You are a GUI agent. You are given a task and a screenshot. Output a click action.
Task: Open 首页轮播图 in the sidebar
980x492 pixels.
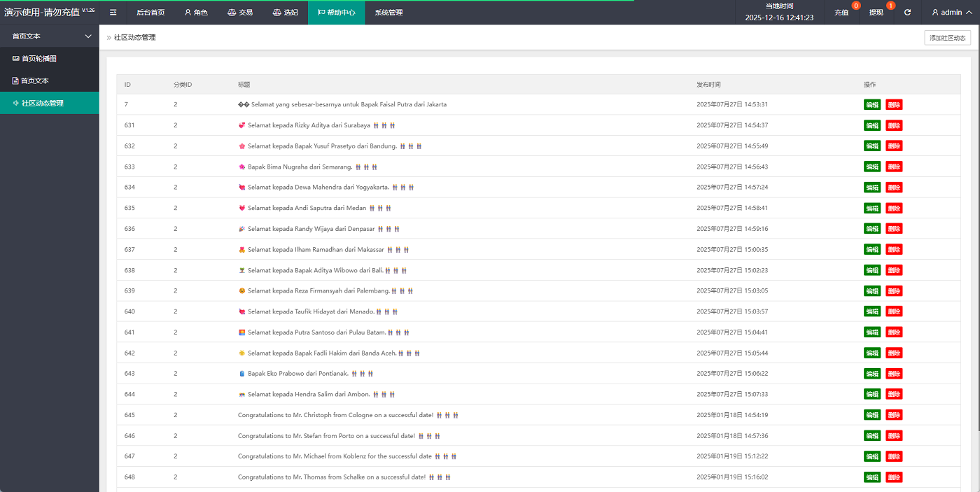(x=38, y=59)
